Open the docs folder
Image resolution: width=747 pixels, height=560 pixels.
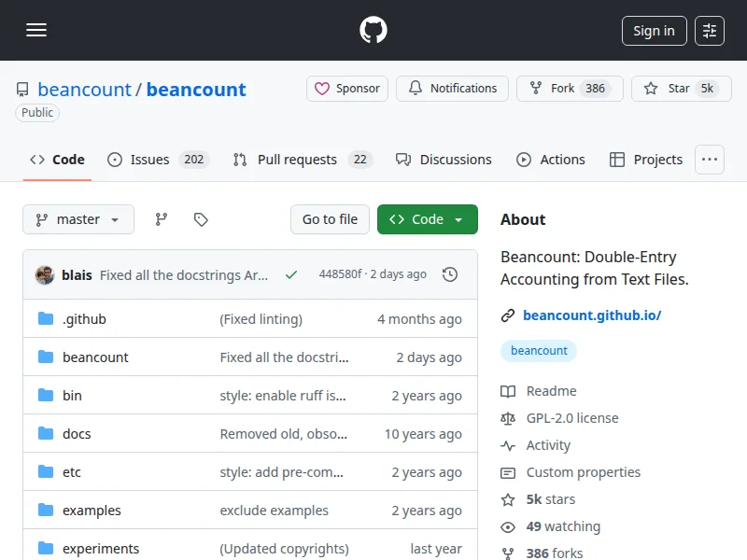coord(77,434)
